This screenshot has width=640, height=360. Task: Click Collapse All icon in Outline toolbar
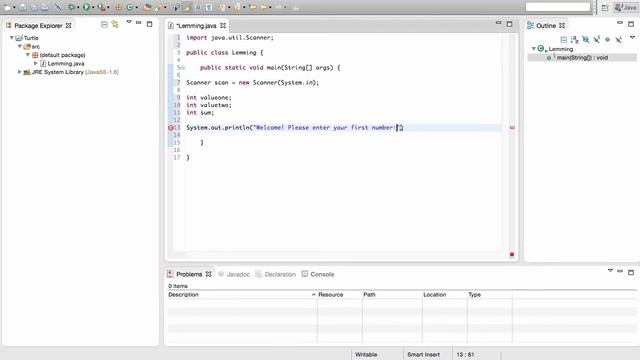(564, 40)
